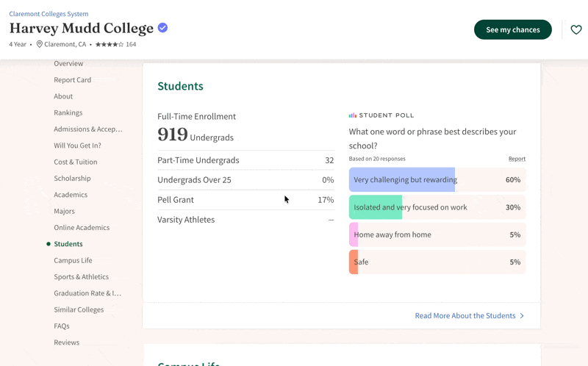Open the Claremont Colleges System link

[x=49, y=14]
